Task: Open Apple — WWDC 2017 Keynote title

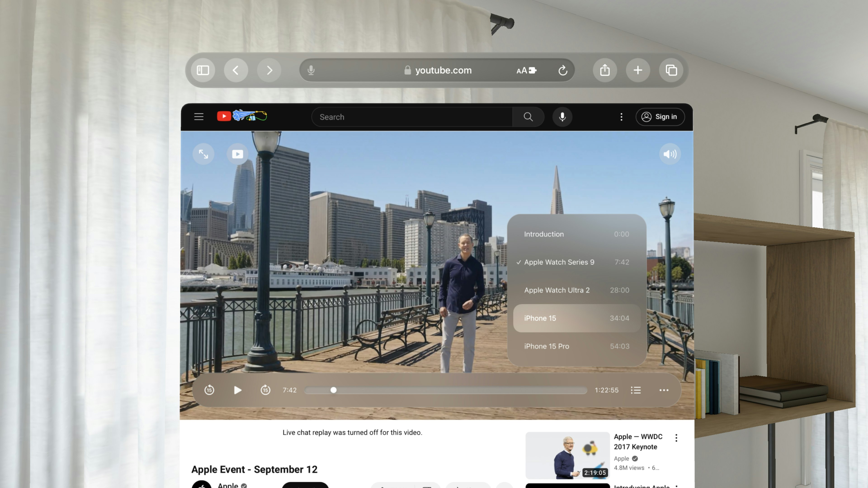Action: [638, 441]
